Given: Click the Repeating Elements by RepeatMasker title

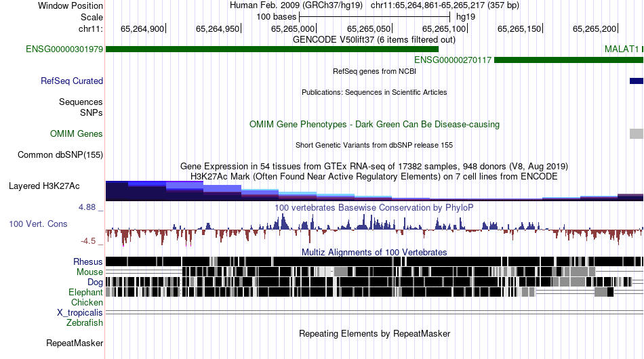Looking at the screenshot, I should [x=375, y=333].
